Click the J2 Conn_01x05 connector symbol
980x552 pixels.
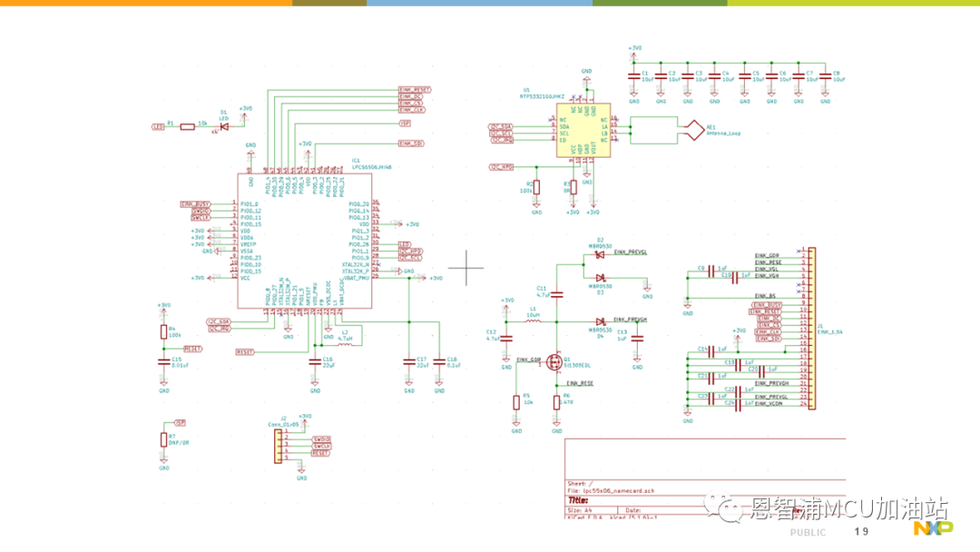point(279,446)
